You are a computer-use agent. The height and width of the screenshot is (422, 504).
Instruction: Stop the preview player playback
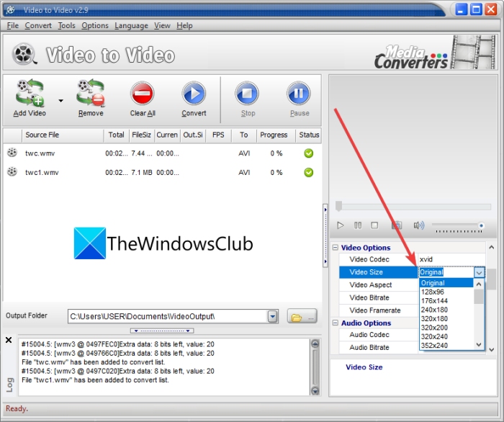[374, 225]
